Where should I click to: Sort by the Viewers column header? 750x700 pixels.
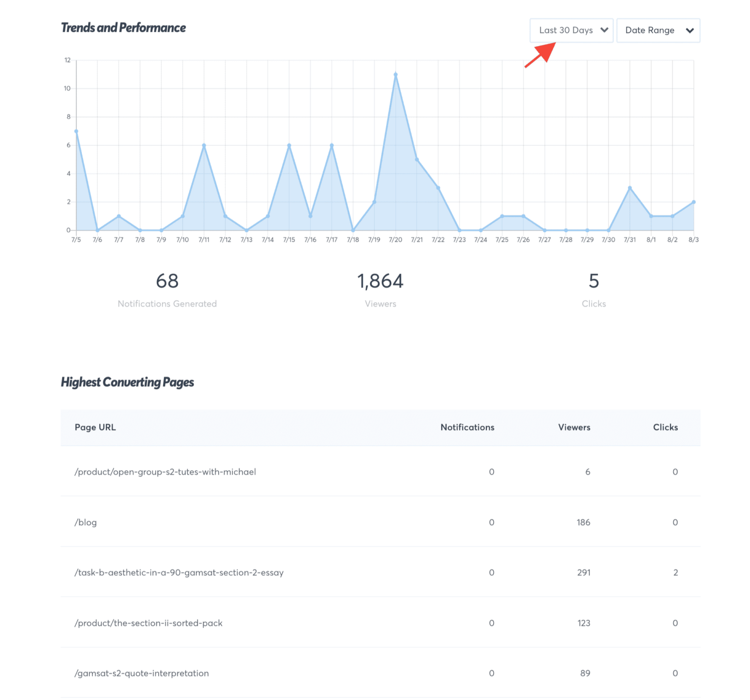[x=574, y=427]
